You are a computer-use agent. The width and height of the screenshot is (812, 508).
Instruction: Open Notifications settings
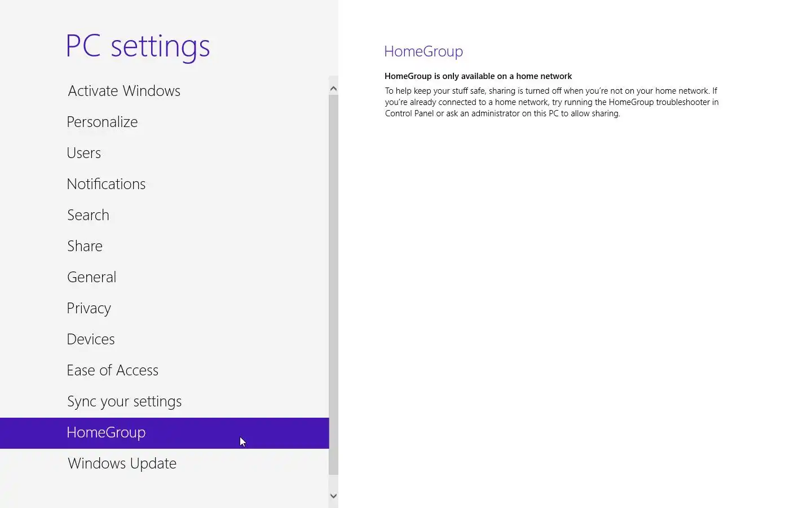click(x=164, y=184)
